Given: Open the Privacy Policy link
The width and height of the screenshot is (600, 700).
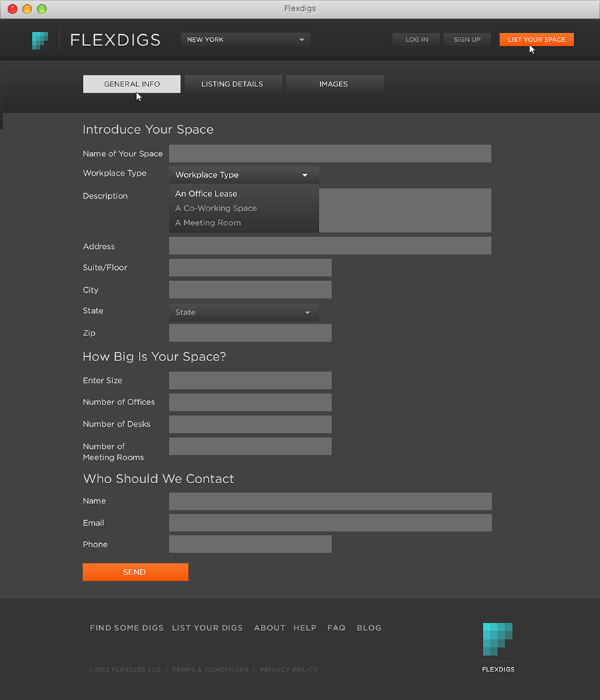Looking at the screenshot, I should (289, 669).
